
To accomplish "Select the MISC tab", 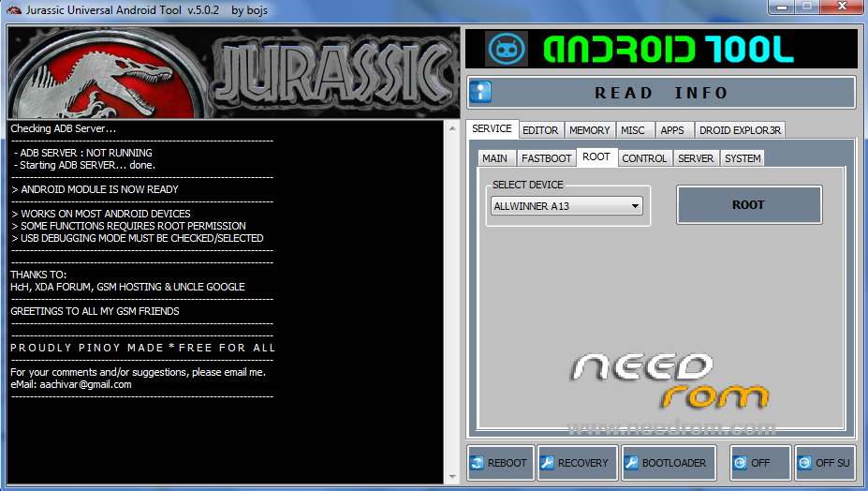I will [632, 130].
